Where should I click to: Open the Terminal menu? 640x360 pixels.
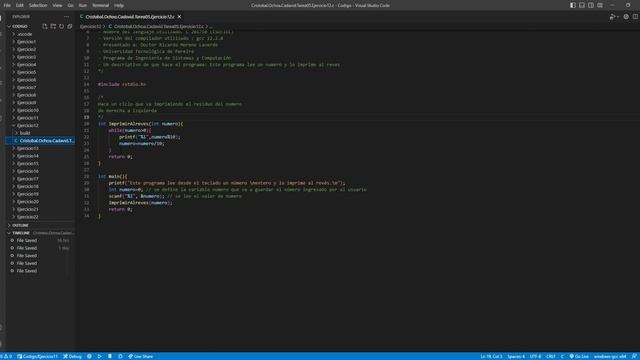pos(100,5)
